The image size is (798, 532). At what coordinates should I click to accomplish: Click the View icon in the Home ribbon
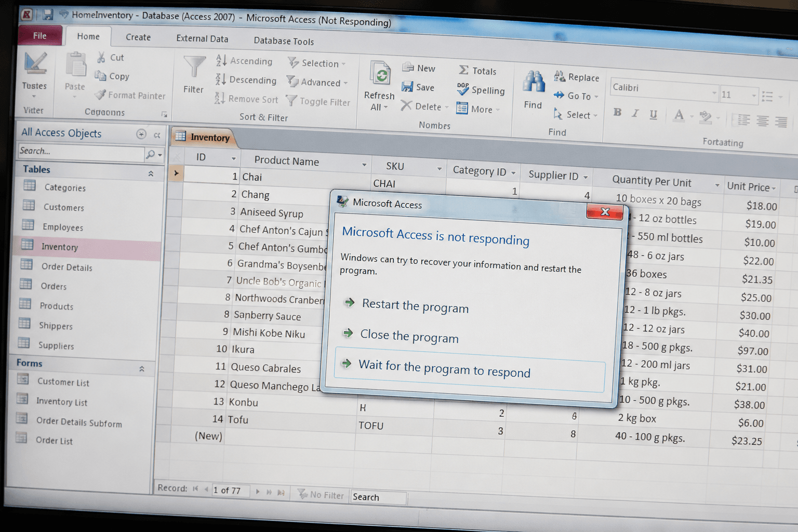pos(35,64)
